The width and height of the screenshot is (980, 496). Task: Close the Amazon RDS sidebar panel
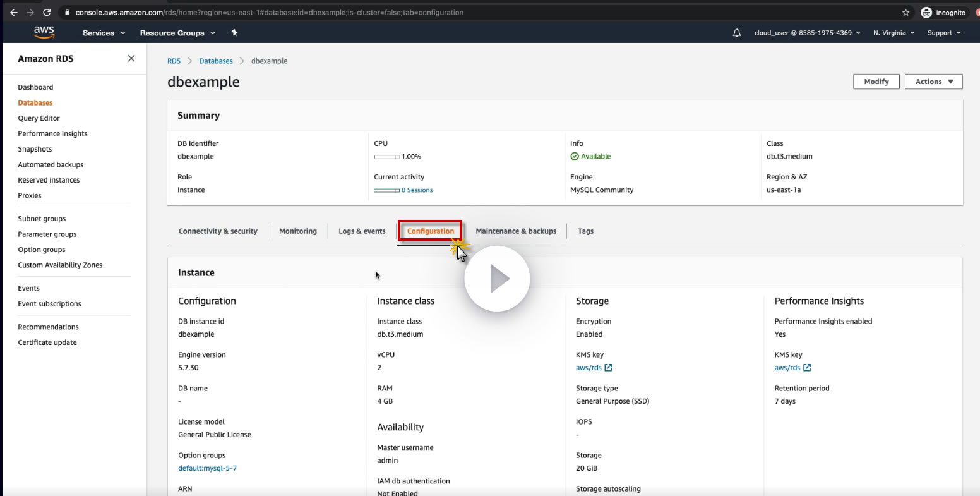131,58
